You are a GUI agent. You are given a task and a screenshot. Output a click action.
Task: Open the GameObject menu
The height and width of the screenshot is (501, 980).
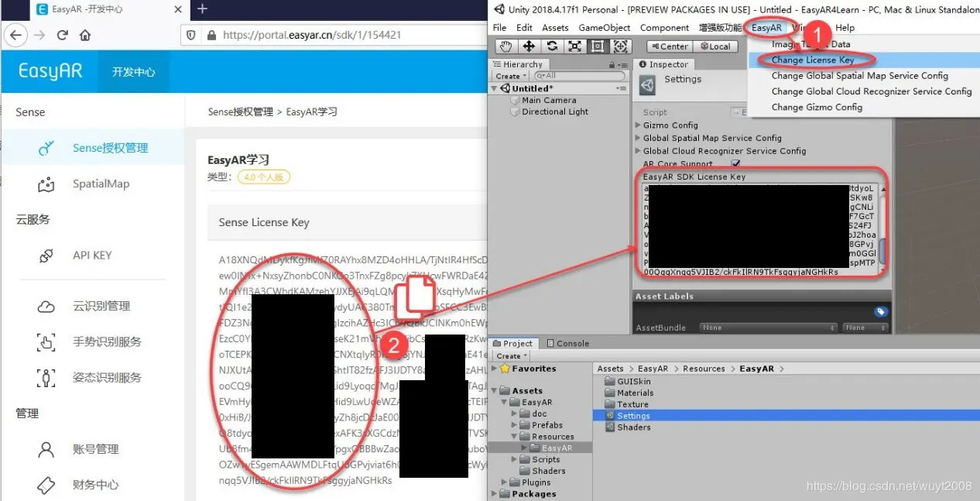[605, 28]
